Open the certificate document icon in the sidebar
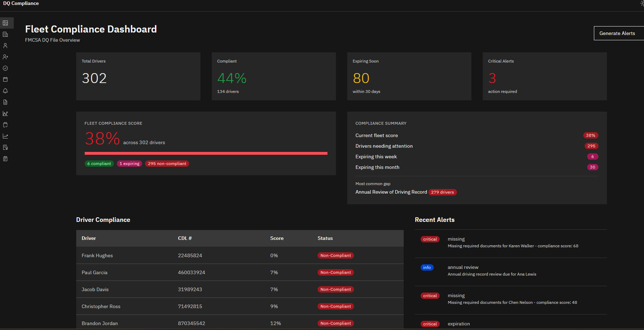The width and height of the screenshot is (644, 330). (x=5, y=147)
